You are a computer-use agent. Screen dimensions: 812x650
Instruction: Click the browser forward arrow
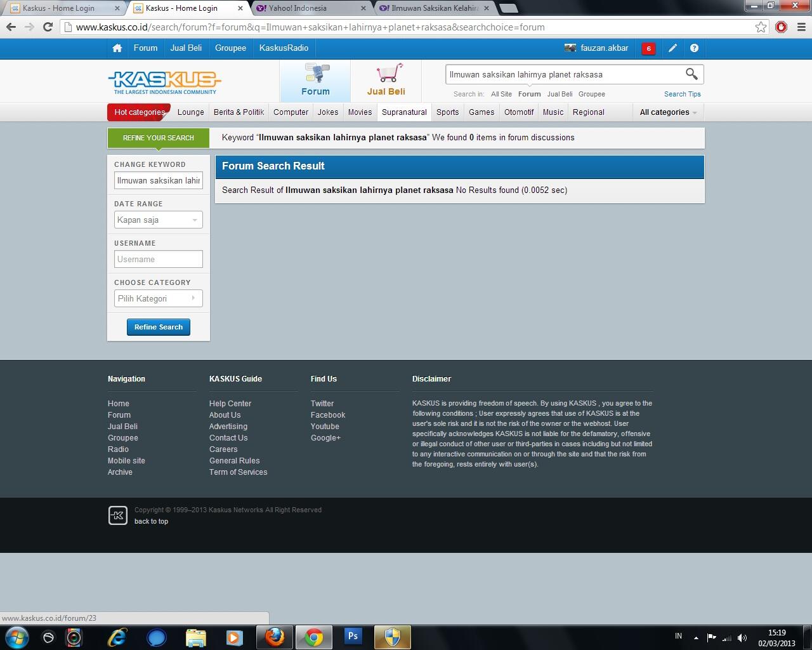(29, 27)
